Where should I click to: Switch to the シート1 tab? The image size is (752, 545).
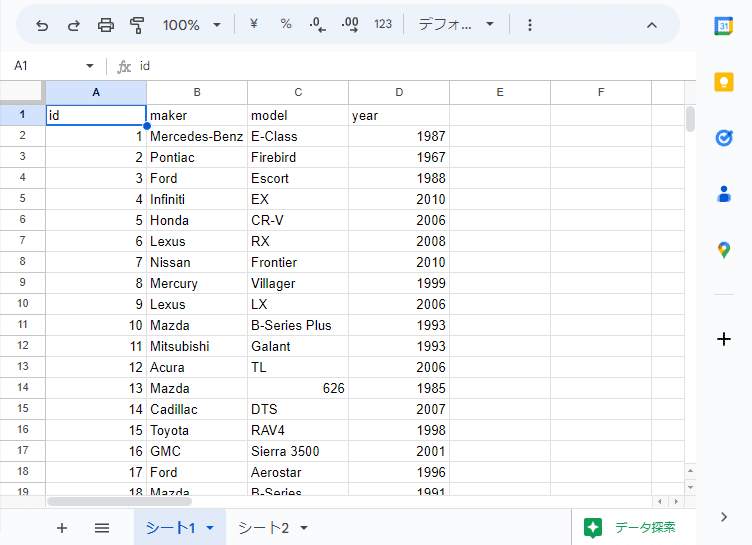click(x=171, y=528)
